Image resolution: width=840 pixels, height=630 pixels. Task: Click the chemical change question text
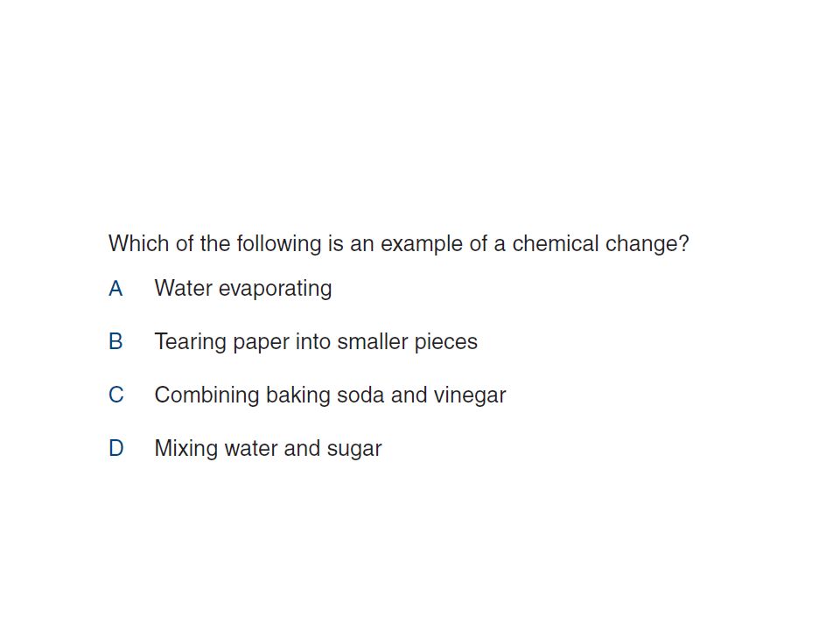[399, 244]
